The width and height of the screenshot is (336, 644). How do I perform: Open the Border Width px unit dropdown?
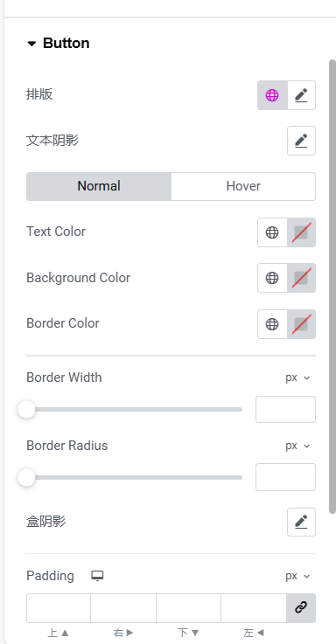[x=297, y=377]
